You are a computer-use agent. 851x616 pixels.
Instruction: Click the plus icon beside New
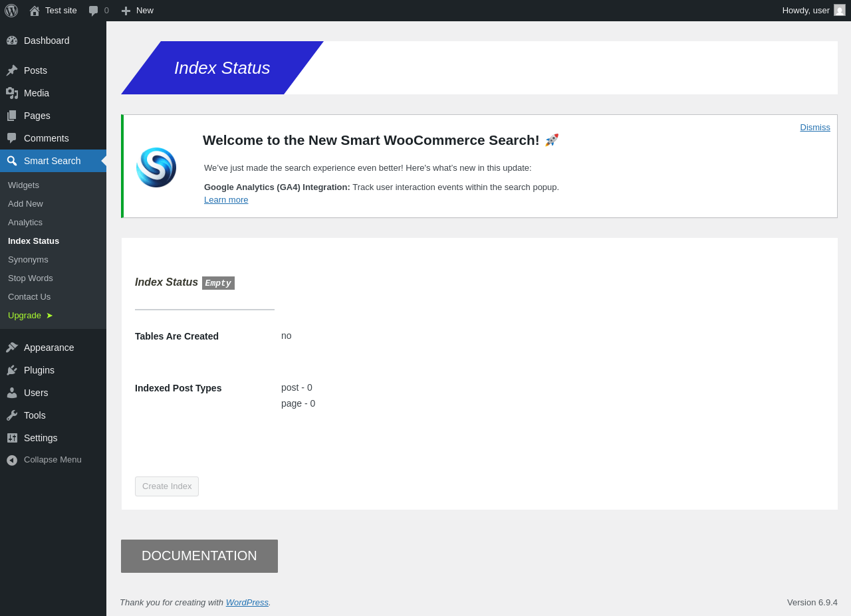click(126, 11)
